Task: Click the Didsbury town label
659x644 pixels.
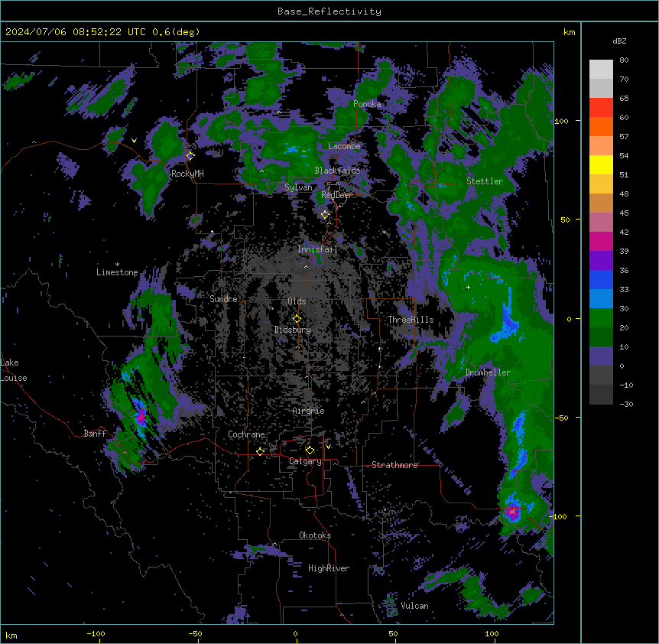Action: (293, 330)
